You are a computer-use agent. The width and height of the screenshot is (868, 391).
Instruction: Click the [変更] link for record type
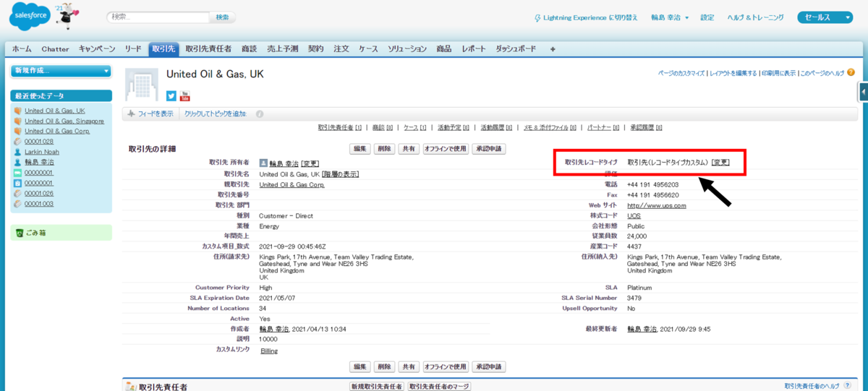[x=720, y=163]
